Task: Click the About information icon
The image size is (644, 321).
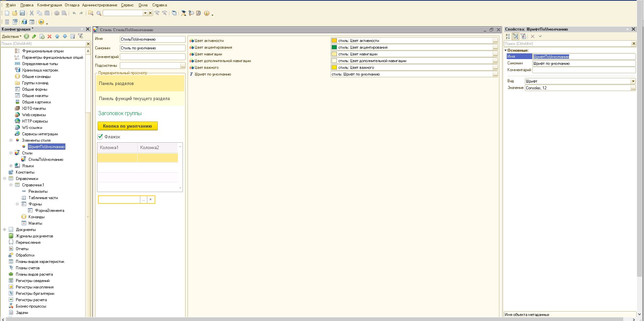Action: (x=207, y=13)
